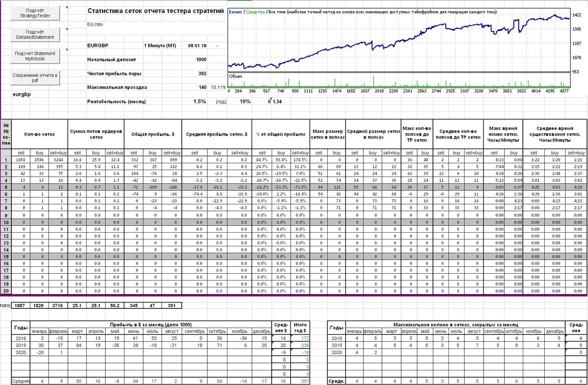Image resolution: width=588 pixels, height=385 pixels.
Task: Click the monthly return value 1.5%
Action: click(200, 101)
